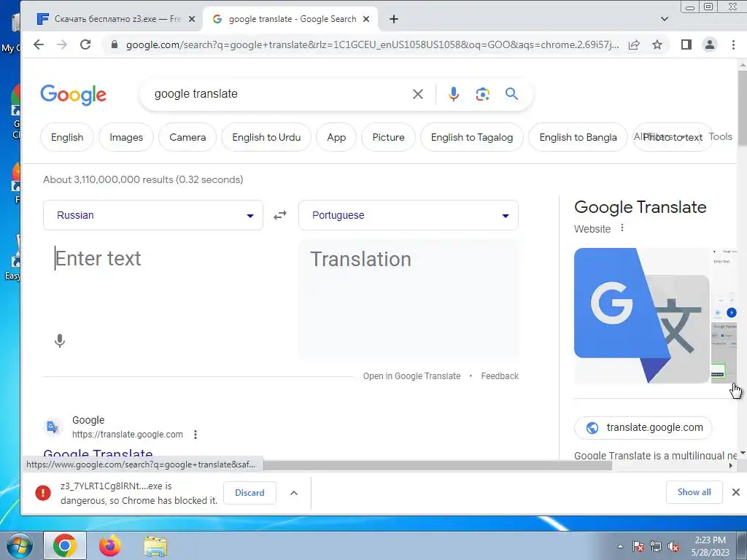Viewport: 747px width, 560px height.
Task: Open translate.google.com chip in knowledge panel
Action: point(643,427)
